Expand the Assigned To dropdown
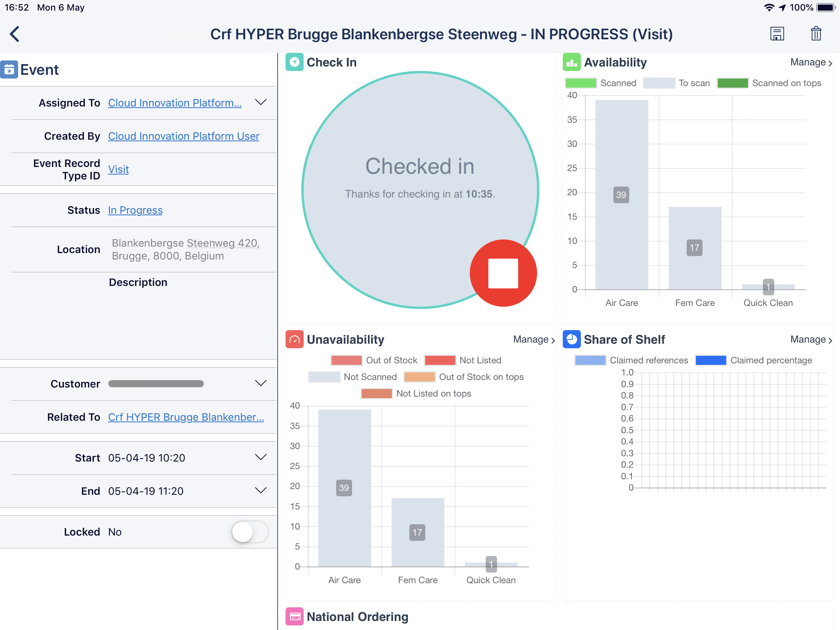840x630 pixels. tap(261, 102)
